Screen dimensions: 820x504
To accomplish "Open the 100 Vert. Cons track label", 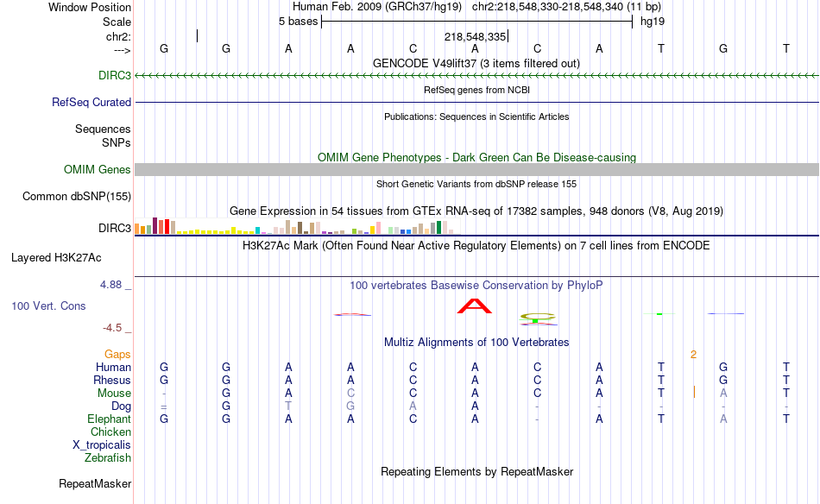I will coord(48,306).
